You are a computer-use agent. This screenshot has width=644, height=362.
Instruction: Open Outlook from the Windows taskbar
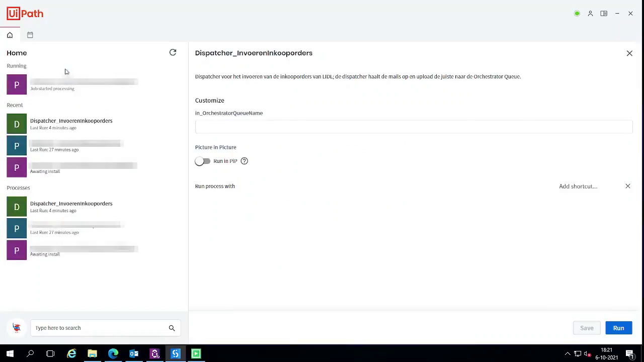pos(134,353)
